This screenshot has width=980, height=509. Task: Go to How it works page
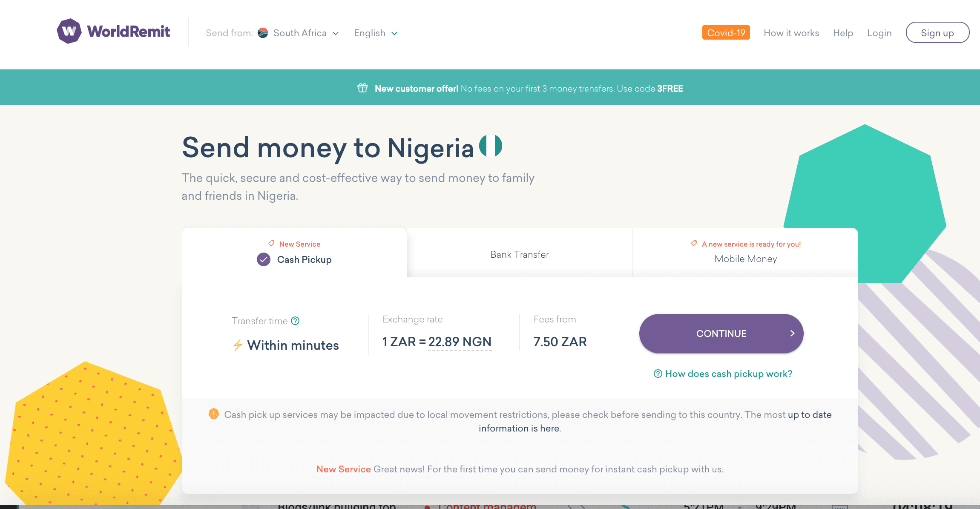[x=791, y=33]
